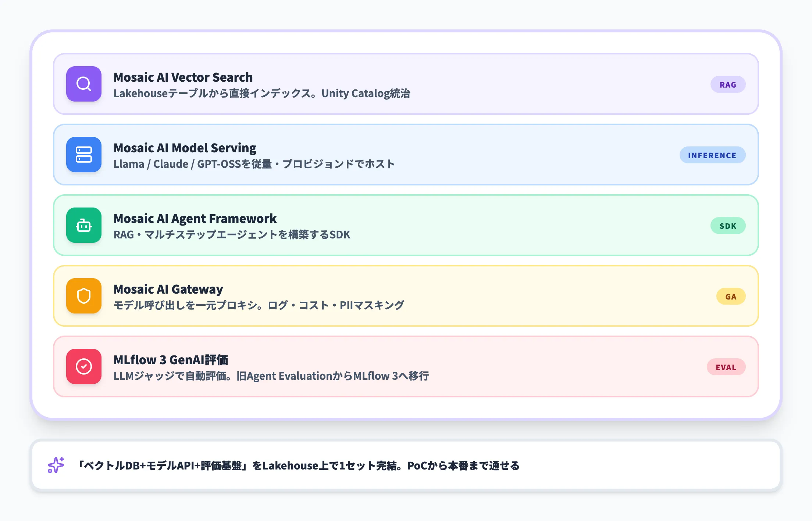The image size is (812, 521).
Task: Click the PIIマスキング description line
Action: pyautogui.click(x=259, y=305)
